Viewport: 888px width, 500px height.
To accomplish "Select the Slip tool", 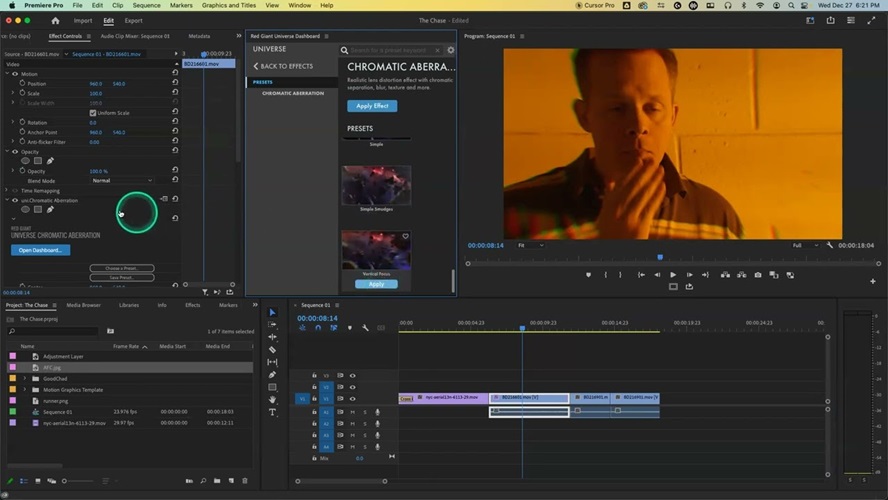I will (x=272, y=362).
